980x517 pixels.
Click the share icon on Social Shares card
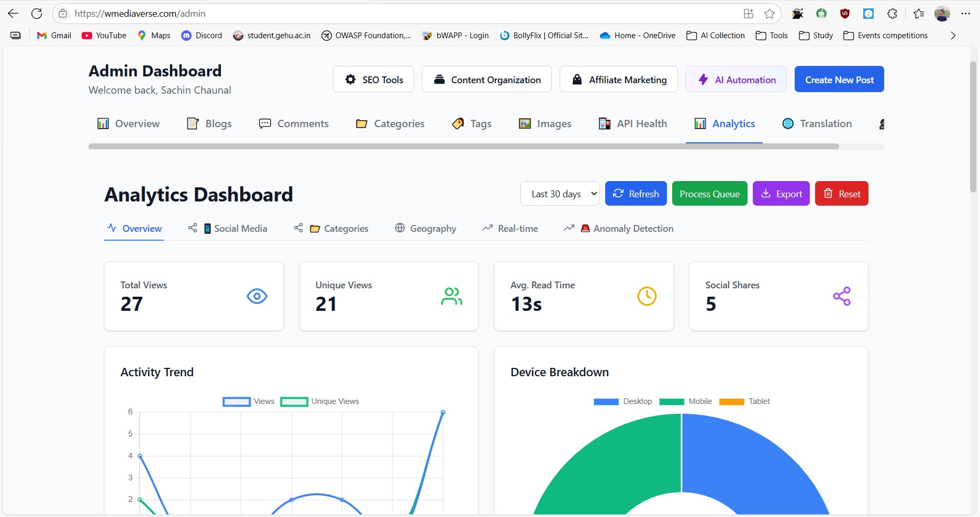pos(841,297)
